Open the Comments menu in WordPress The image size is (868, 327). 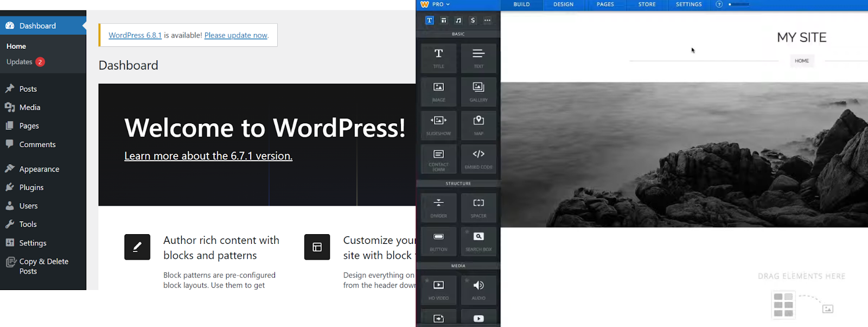[x=43, y=144]
